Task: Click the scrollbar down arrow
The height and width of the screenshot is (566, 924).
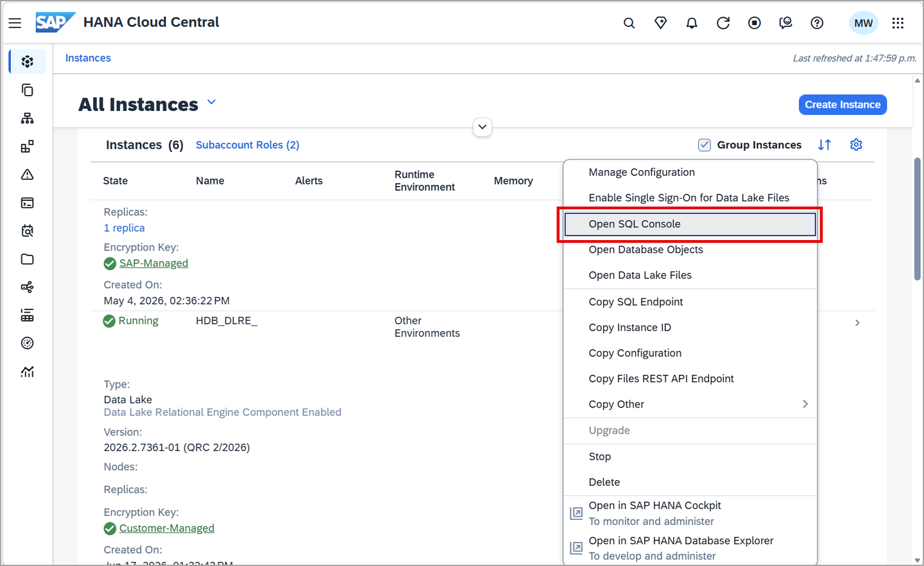Action: [918, 560]
